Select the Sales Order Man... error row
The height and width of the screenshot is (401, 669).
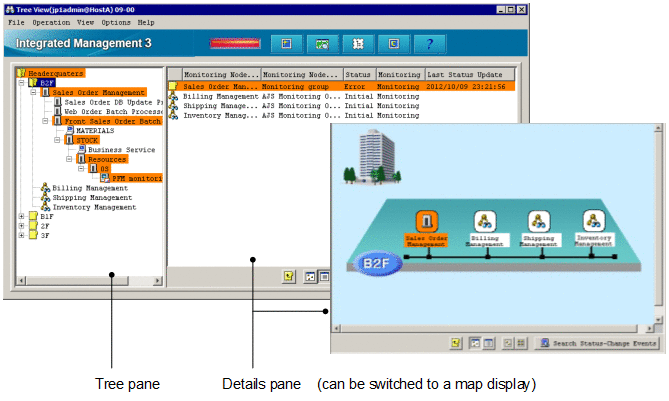point(341,87)
